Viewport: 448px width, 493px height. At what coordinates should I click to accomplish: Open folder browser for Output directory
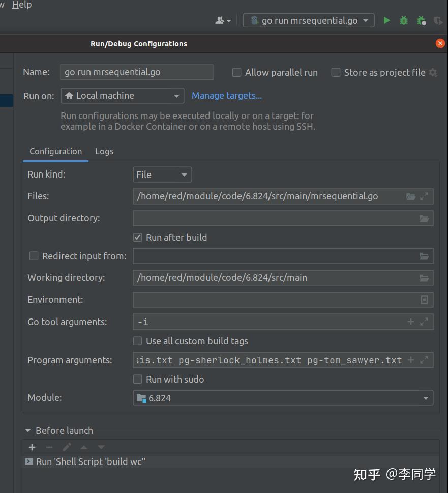(424, 218)
